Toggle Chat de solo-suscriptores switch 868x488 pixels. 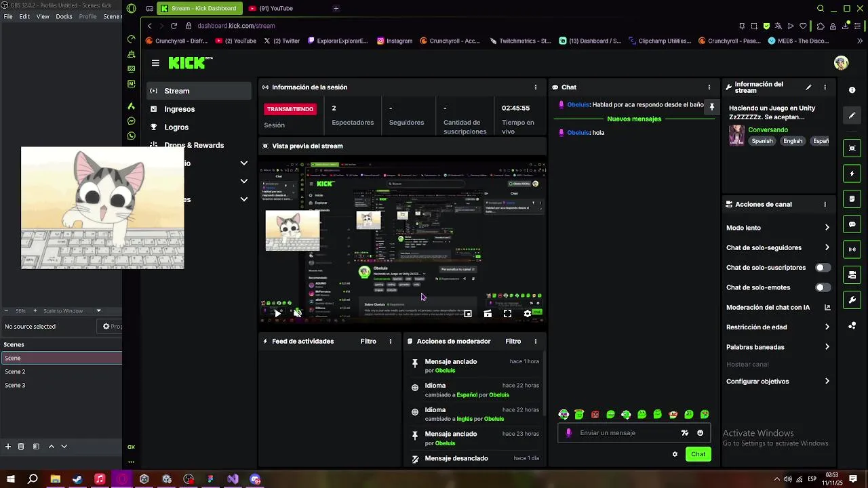coord(823,268)
